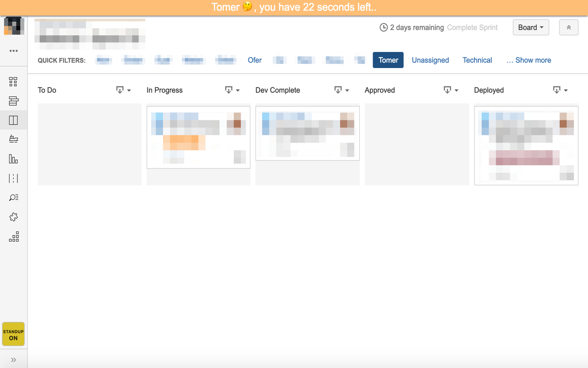Click the To Do column header
588x368 pixels.
47,90
